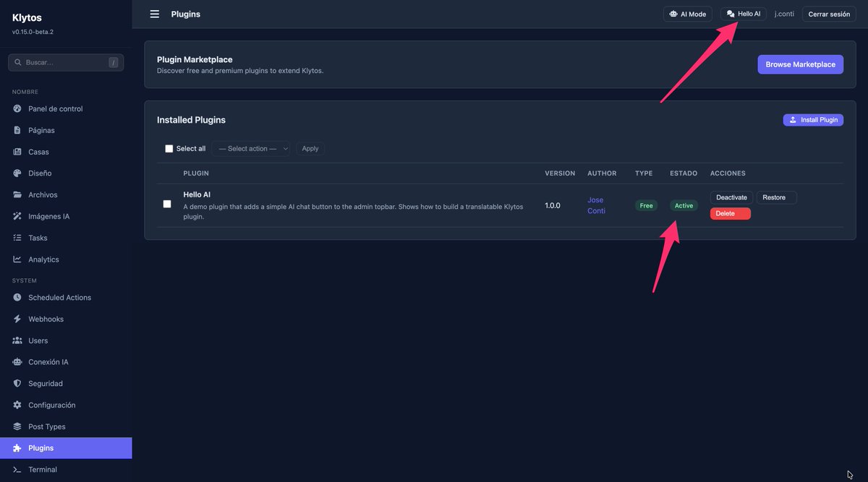Viewport: 868px width, 482px height.
Task: Click the AI Mode button
Action: click(688, 14)
